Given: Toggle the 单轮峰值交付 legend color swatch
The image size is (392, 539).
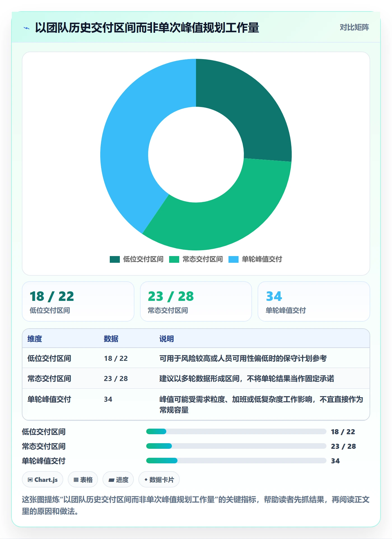Looking at the screenshot, I should click(233, 259).
